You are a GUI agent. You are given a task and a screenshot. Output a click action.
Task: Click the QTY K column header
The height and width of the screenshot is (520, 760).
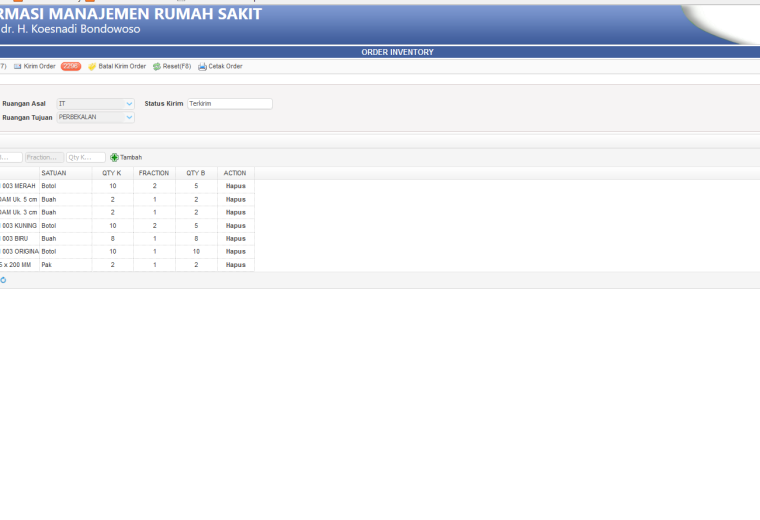click(x=112, y=173)
